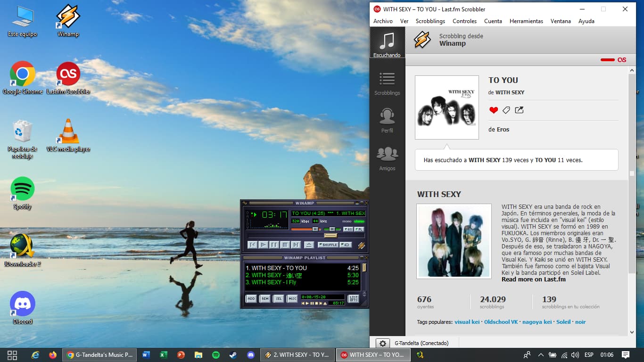The image size is (644, 362).
Task: Open the Scrobblings menu in menu bar
Action: pyautogui.click(x=430, y=21)
